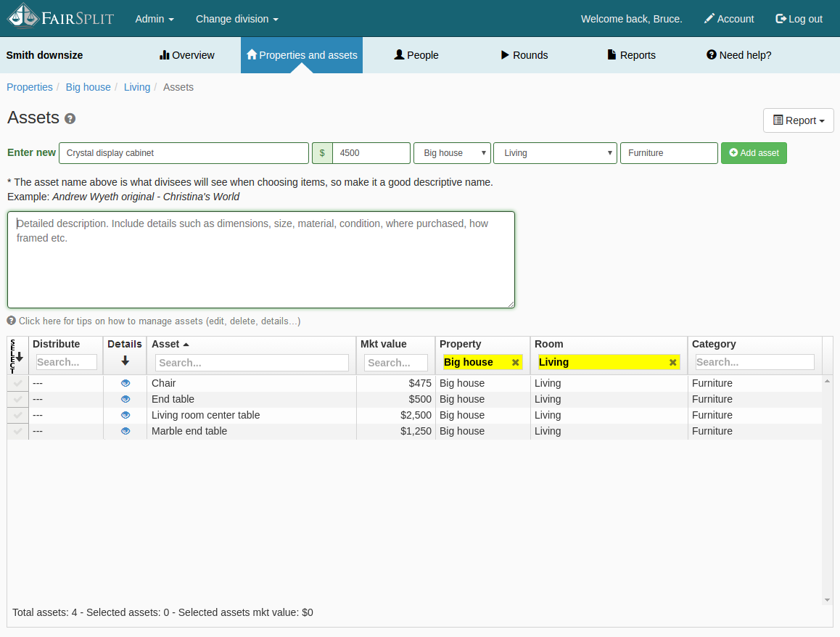Click the market value field showing 4500

tap(371, 153)
